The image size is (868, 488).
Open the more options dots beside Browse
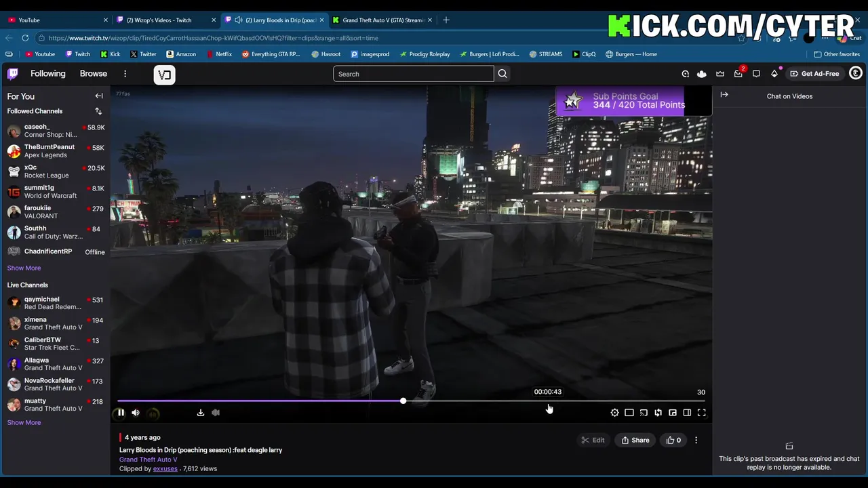click(125, 74)
